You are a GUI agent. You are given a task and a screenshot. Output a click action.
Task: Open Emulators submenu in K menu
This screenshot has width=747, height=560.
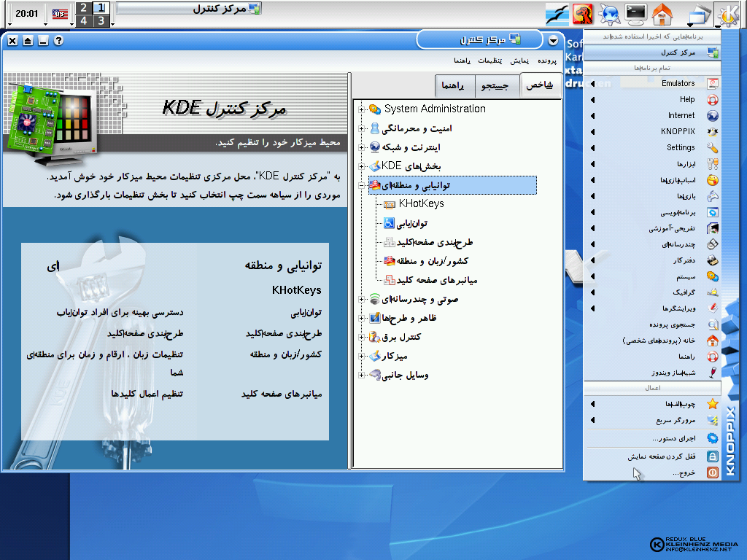coord(651,83)
